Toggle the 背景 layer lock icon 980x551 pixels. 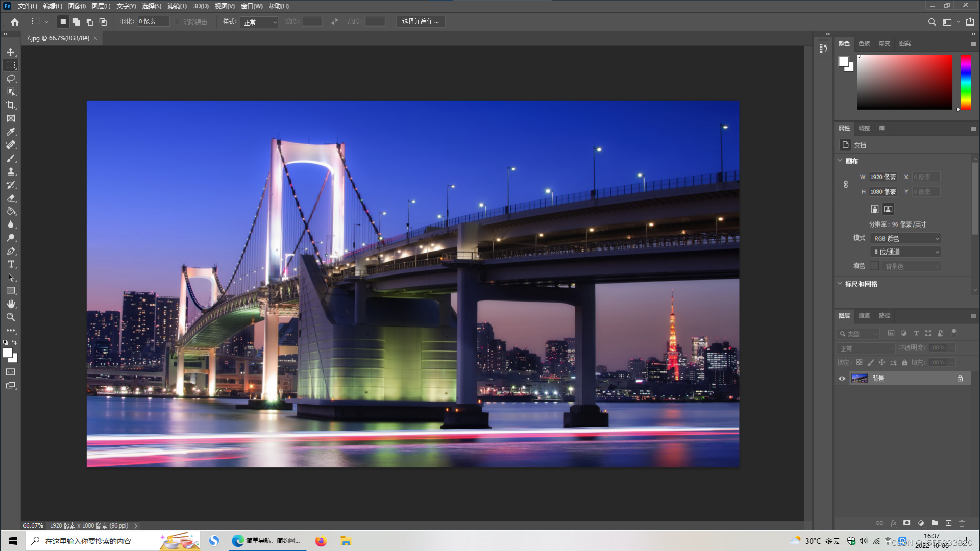pyautogui.click(x=960, y=378)
